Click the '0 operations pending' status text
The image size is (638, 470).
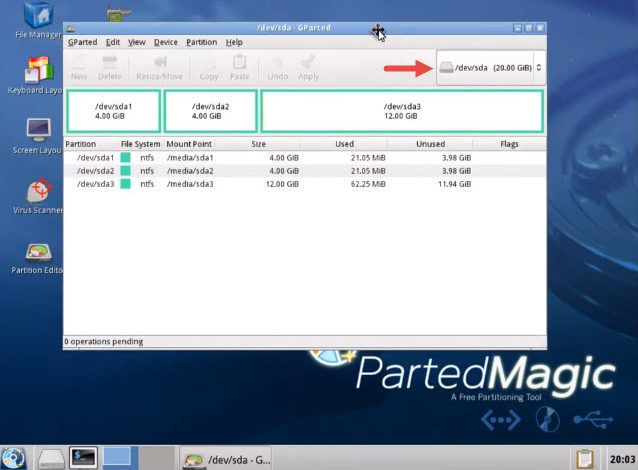point(104,341)
